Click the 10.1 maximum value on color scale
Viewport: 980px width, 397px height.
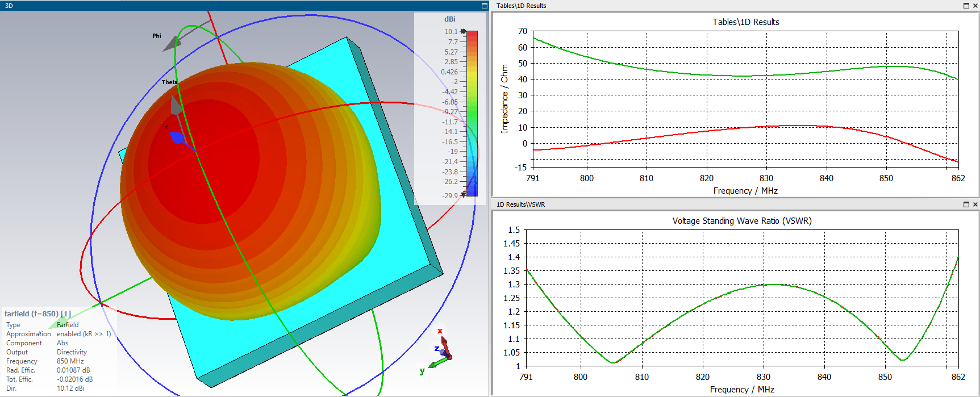(x=451, y=32)
